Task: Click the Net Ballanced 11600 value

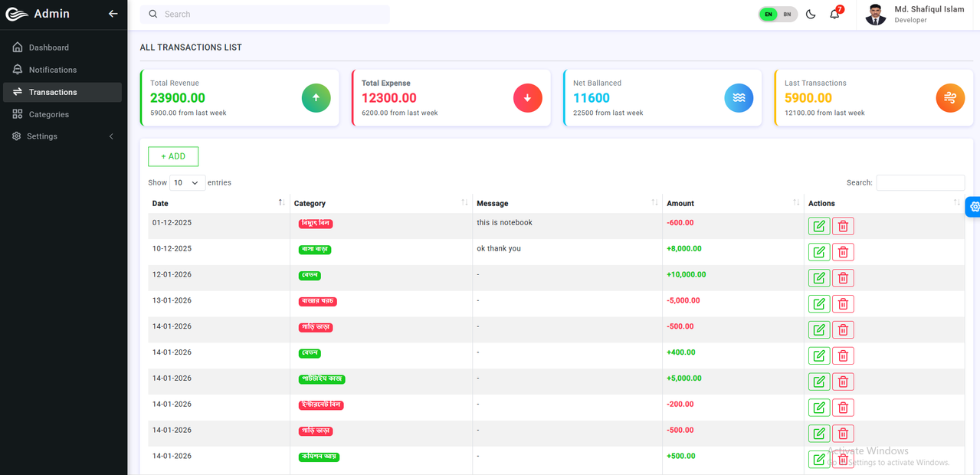Action: click(x=592, y=98)
